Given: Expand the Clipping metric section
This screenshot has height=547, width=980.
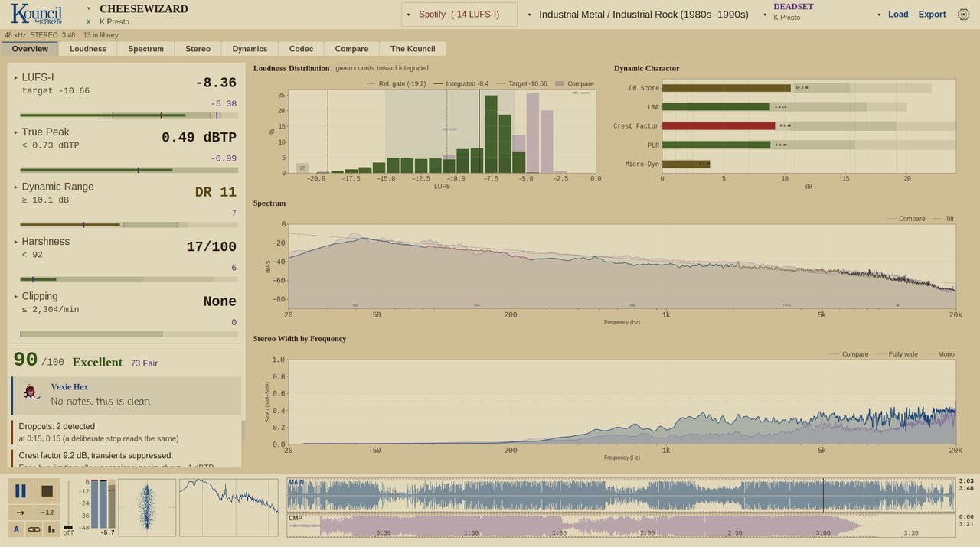Looking at the screenshot, I should (x=15, y=296).
